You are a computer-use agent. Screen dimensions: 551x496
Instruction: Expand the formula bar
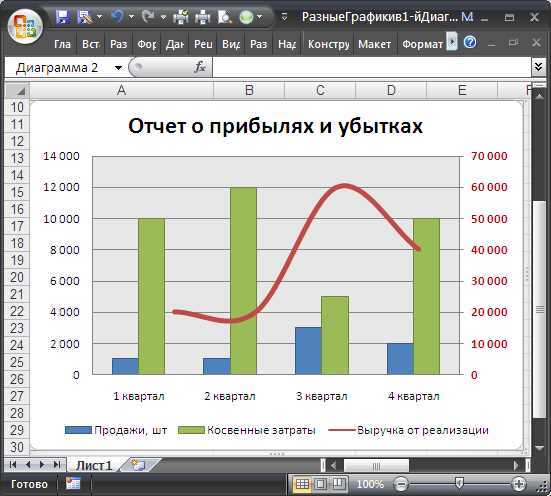click(539, 66)
